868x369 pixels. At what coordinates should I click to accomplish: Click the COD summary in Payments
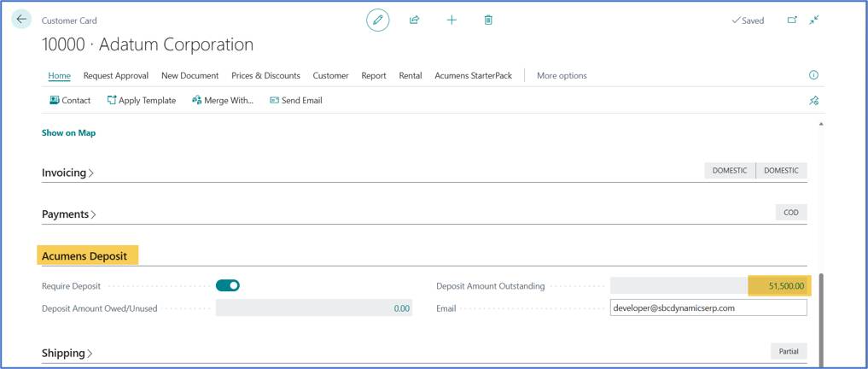791,212
